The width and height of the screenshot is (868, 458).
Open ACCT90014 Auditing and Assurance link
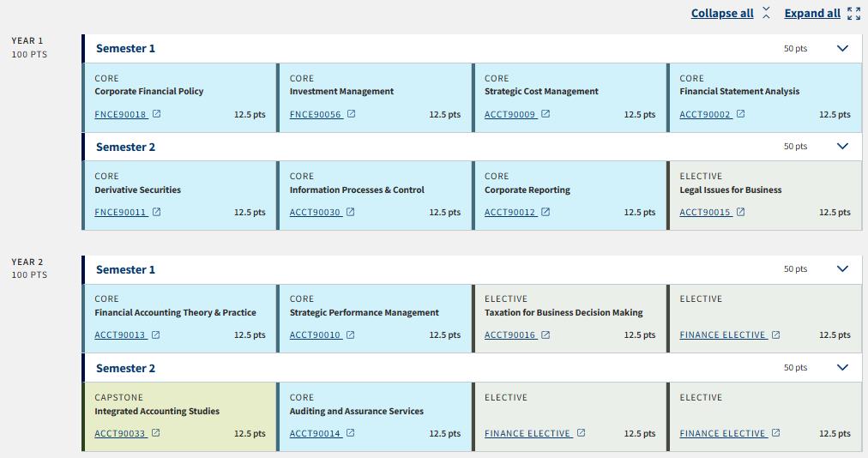[x=315, y=434]
